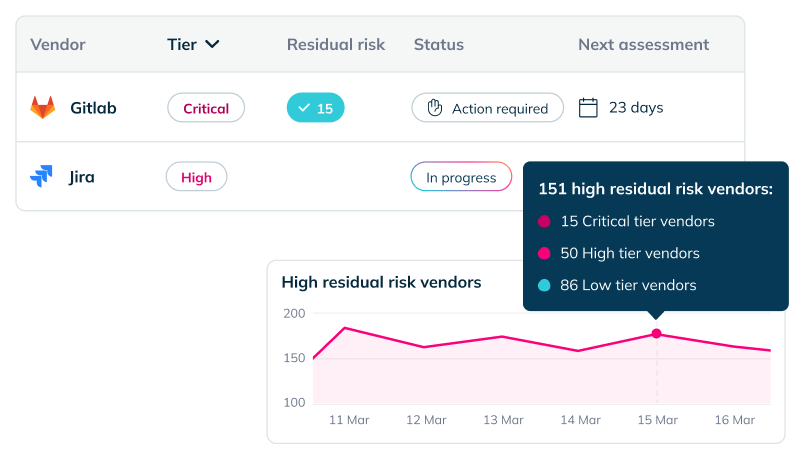The height and width of the screenshot is (460, 805).
Task: Click the hand icon in Action required
Action: coord(435,108)
